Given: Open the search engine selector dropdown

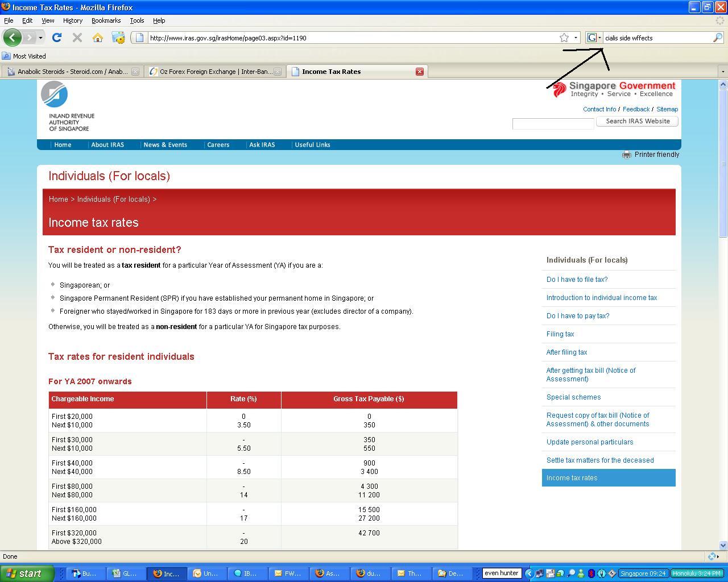Looking at the screenshot, I should [x=594, y=38].
